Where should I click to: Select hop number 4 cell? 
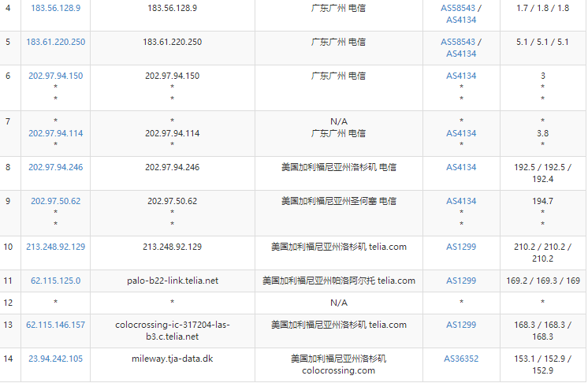(x=10, y=14)
